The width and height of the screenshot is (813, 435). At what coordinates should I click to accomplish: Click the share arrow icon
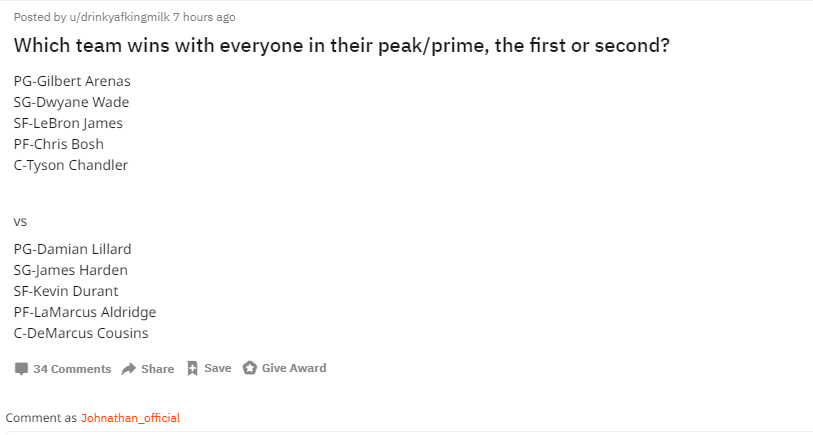click(129, 369)
